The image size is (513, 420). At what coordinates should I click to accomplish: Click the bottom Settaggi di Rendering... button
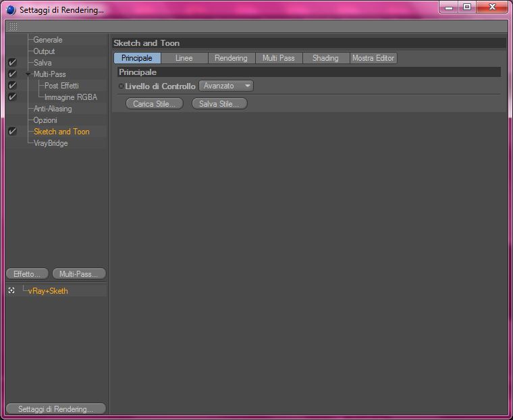point(56,409)
